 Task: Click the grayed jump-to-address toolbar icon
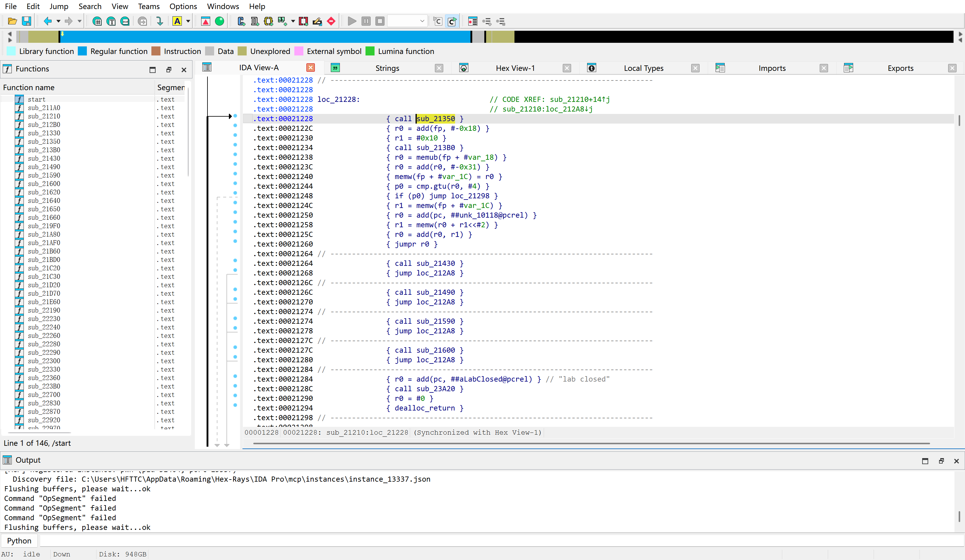(x=142, y=21)
